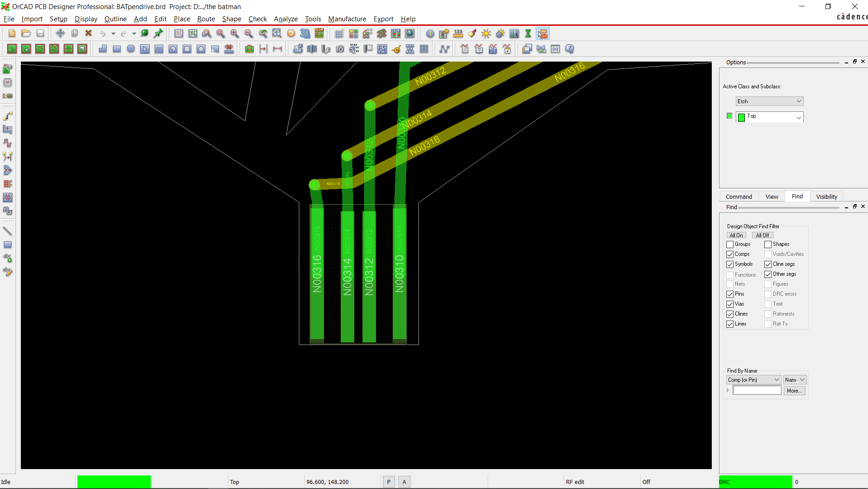Uncheck the Lines checkbox
This screenshot has width=868, height=489.
(x=730, y=324)
